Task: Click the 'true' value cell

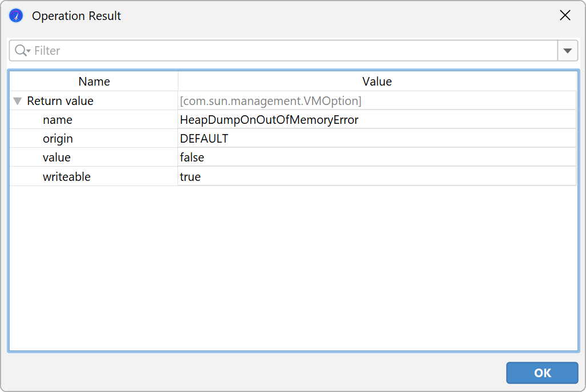Action: click(x=190, y=177)
